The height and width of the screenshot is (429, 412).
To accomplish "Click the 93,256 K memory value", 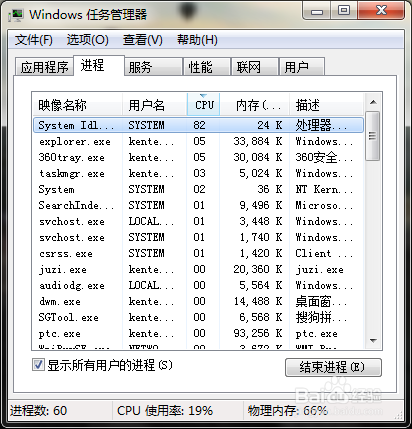I will 258,333.
